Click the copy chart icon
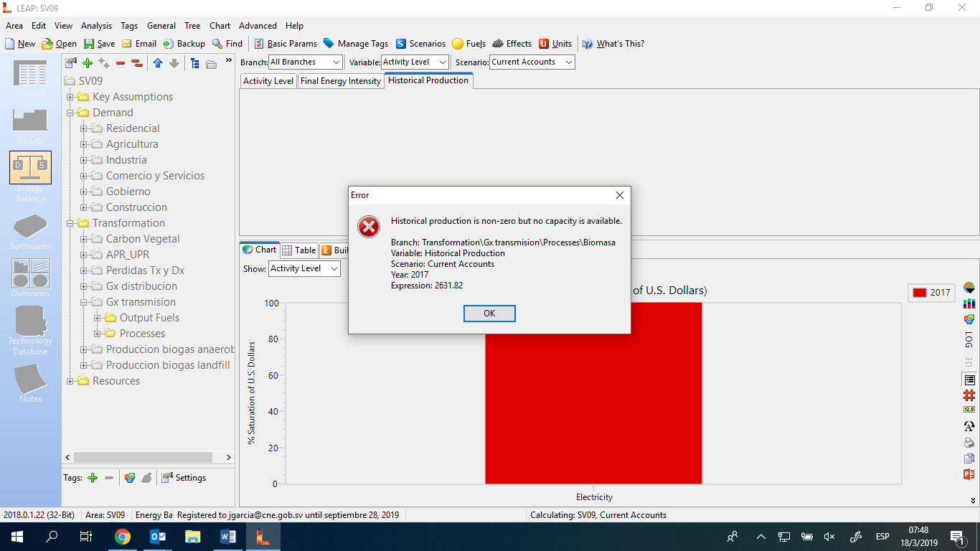This screenshot has width=980, height=551. tap(969, 458)
